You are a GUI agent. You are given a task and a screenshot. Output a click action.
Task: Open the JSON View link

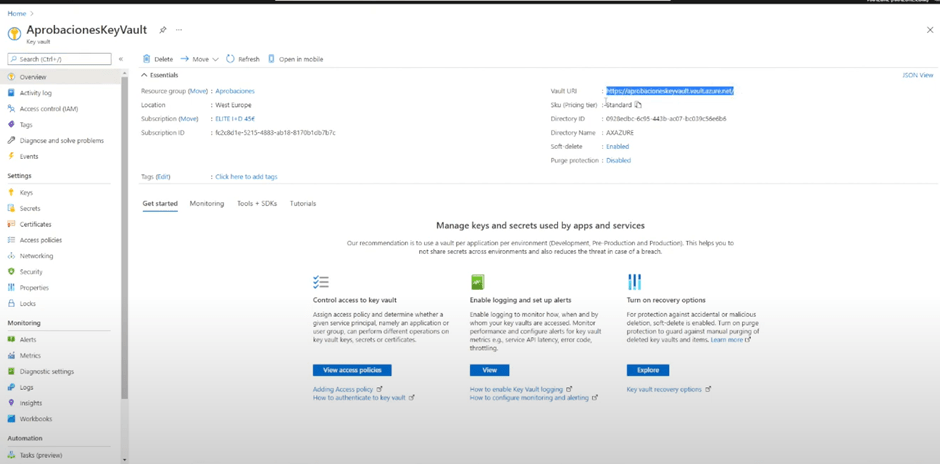tap(917, 75)
